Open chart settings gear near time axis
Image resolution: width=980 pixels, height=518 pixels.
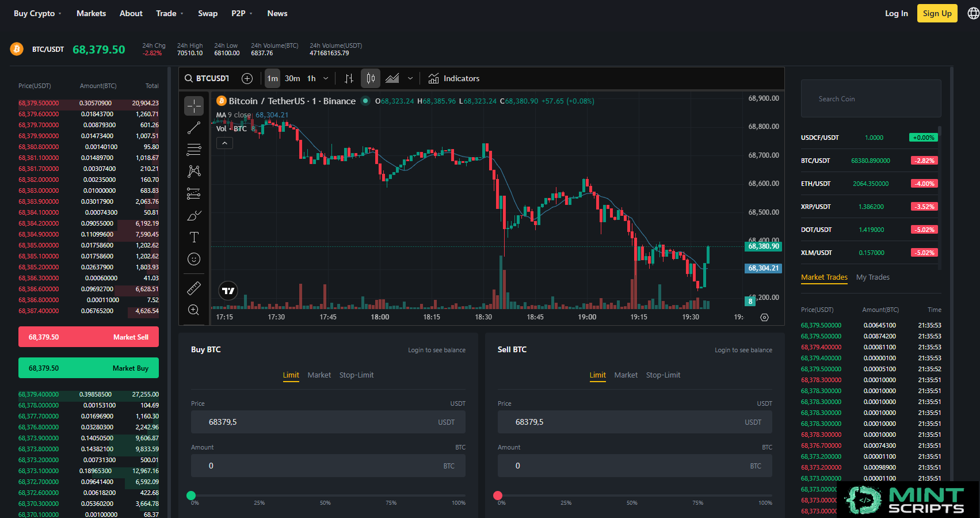pos(764,317)
